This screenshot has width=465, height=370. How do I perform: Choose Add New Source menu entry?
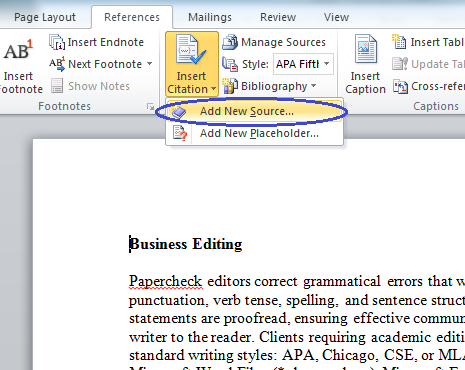click(x=254, y=111)
